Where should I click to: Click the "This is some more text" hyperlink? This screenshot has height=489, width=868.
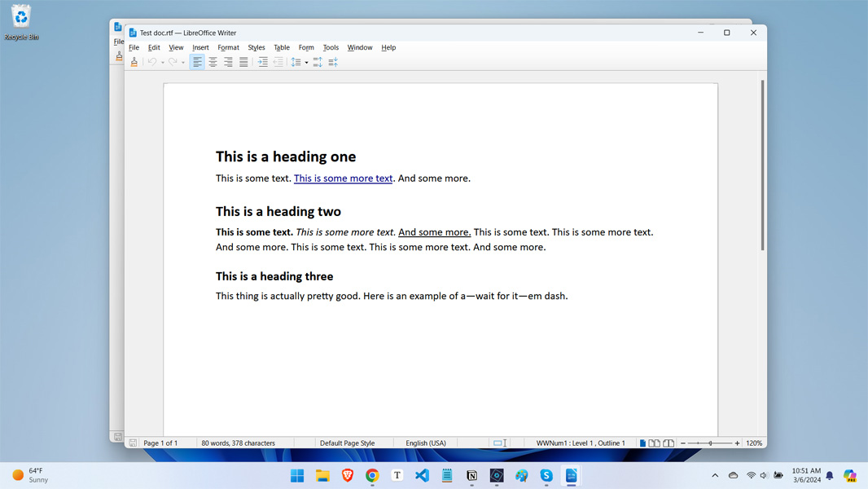[x=343, y=178]
